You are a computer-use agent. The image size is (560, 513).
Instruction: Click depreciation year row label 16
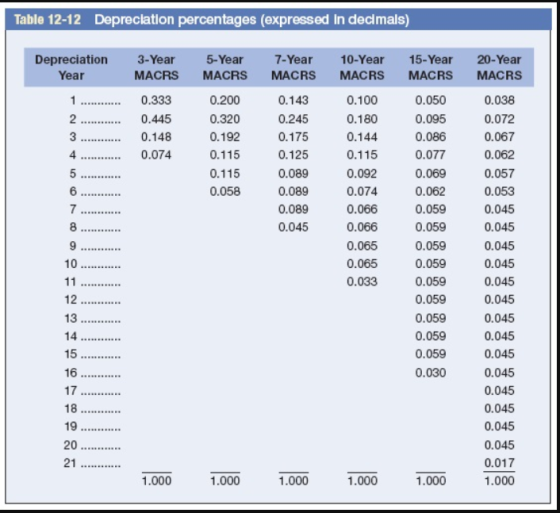coord(70,373)
